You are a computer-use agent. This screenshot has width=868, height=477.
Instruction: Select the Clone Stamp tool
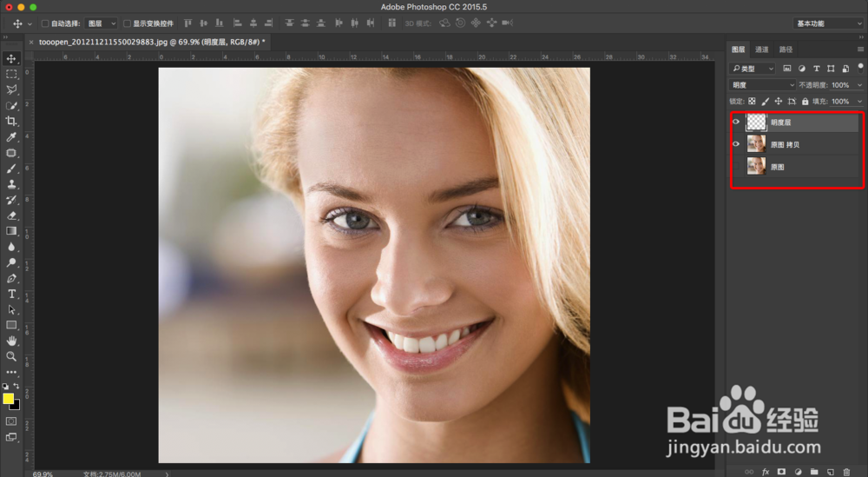point(11,184)
